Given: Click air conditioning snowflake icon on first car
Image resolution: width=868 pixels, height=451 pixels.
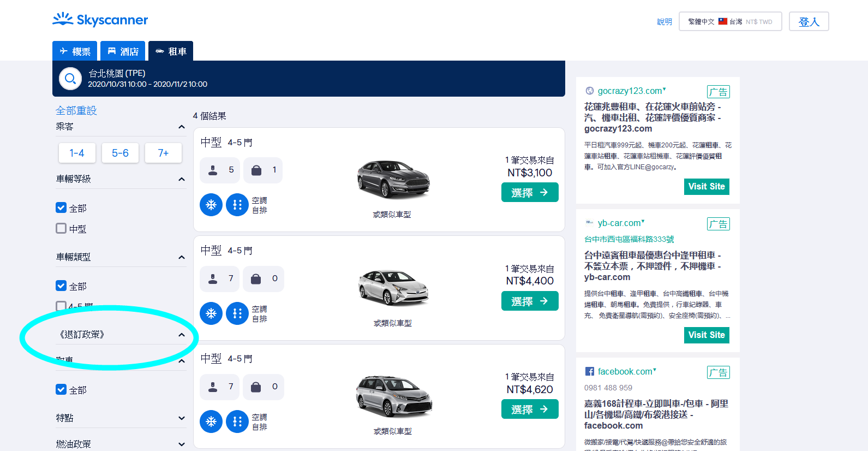Looking at the screenshot, I should click(211, 205).
